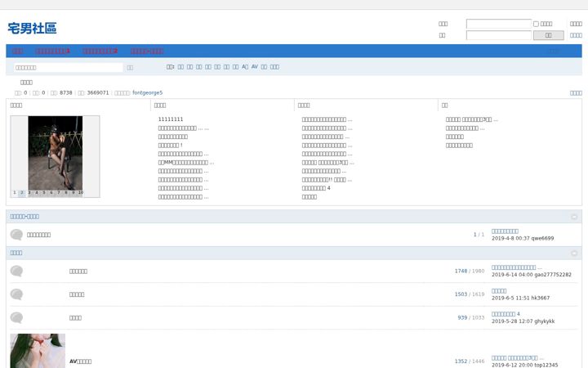This screenshot has width=588, height=368.
Task: Select the AV hot-search tag
Action: click(x=255, y=67)
